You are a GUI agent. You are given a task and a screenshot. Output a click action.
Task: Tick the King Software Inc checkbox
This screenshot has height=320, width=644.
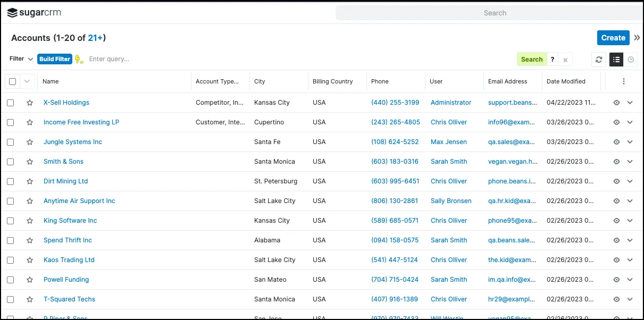pos(11,221)
